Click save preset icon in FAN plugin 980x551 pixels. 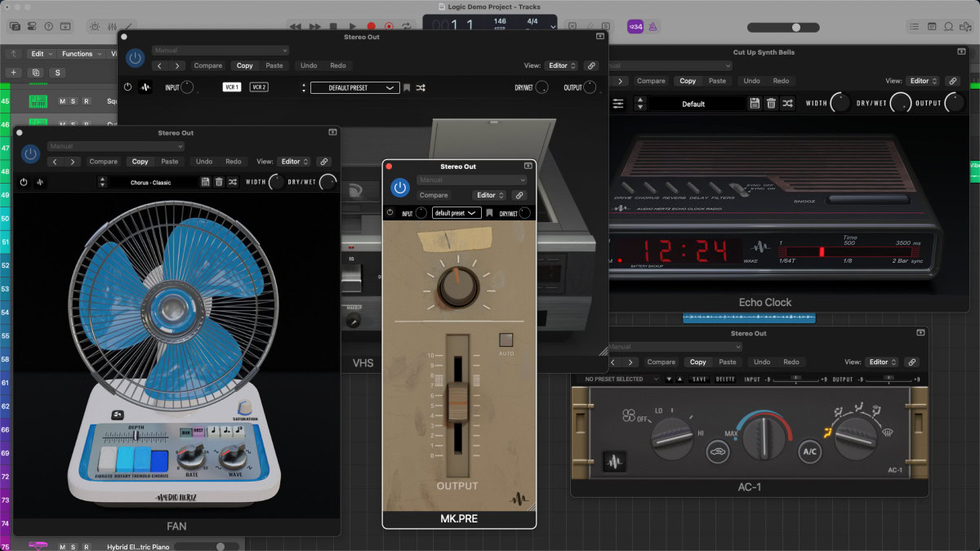pos(206,182)
